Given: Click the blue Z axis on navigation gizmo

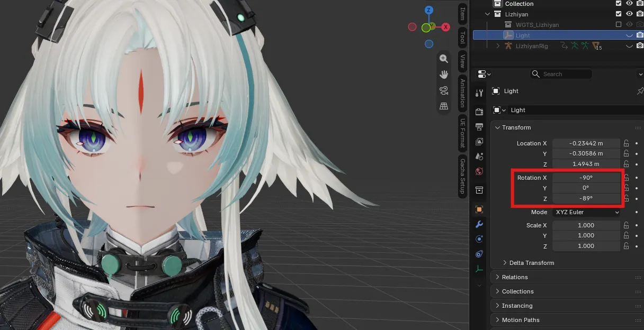Looking at the screenshot, I should pos(429,10).
